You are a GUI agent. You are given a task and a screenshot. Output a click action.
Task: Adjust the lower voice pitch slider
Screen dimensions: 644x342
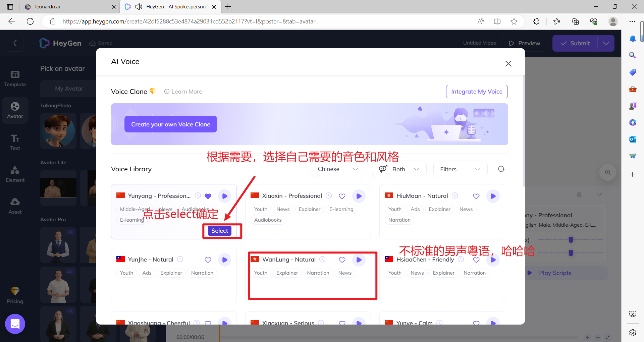571,253
